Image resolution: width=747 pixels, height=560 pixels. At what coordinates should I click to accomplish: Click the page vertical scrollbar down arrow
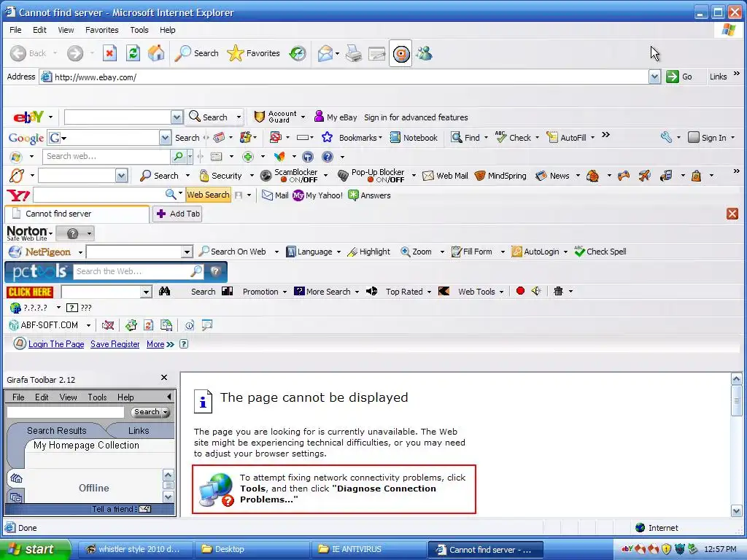click(x=736, y=511)
